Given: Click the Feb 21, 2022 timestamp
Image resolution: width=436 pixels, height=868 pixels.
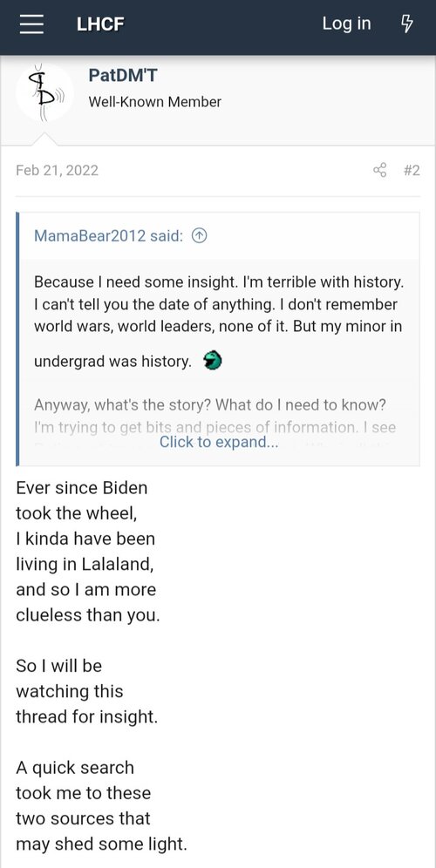Looking at the screenshot, I should point(57,170).
